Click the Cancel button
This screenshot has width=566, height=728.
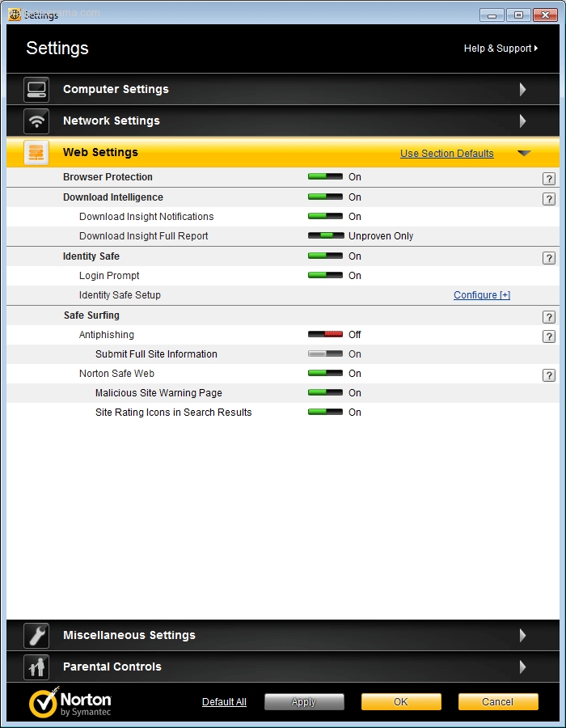pos(498,702)
